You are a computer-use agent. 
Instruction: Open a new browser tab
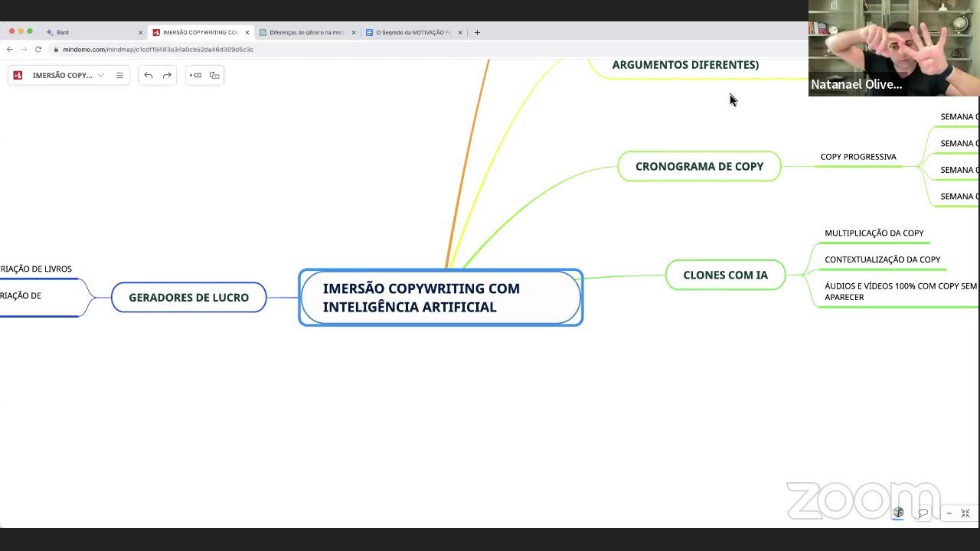click(477, 32)
